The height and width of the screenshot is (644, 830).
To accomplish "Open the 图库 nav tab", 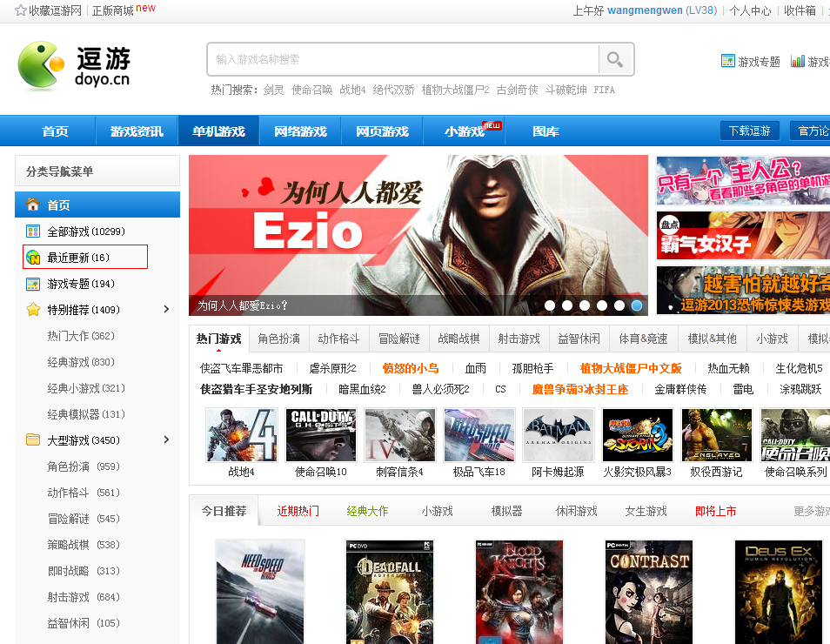I will 546,131.
